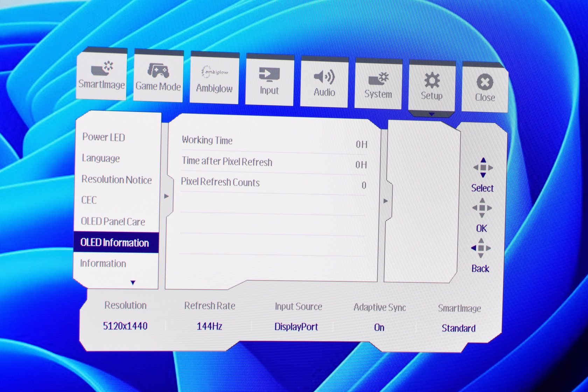Click the DisplayPort input source value
Viewport: 588px width, 392px height.
click(x=296, y=327)
